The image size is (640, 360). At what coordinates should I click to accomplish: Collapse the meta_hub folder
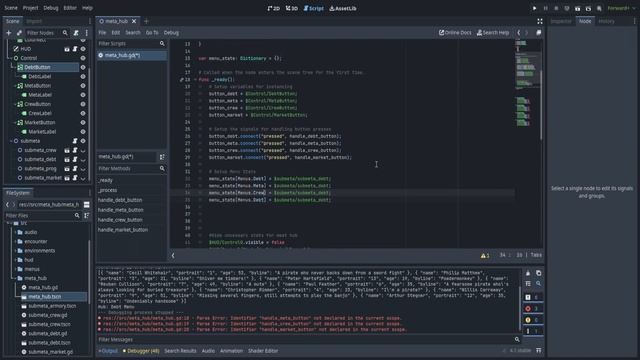coord(15,278)
